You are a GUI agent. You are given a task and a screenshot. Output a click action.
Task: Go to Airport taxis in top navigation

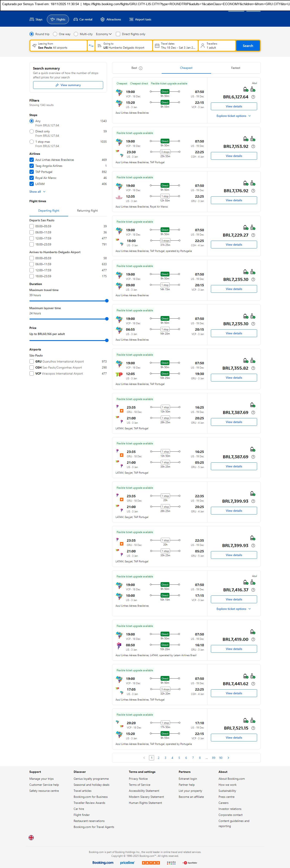[140, 20]
